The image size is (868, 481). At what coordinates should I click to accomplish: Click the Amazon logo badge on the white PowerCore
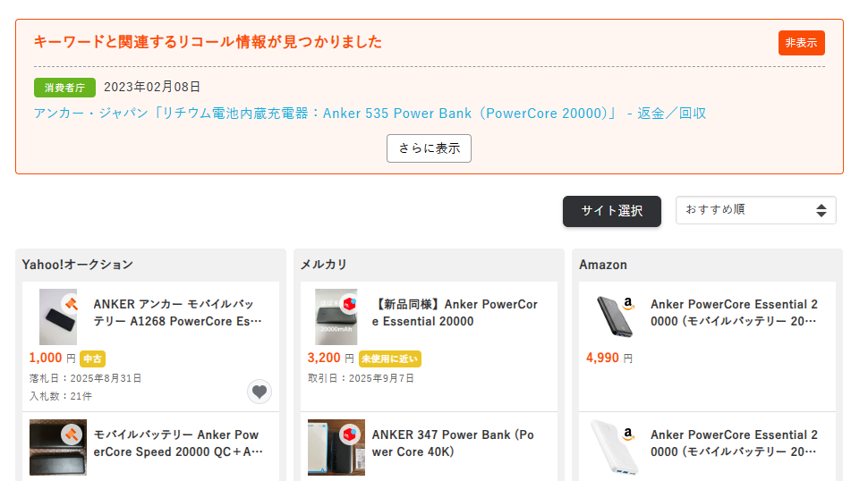[628, 435]
